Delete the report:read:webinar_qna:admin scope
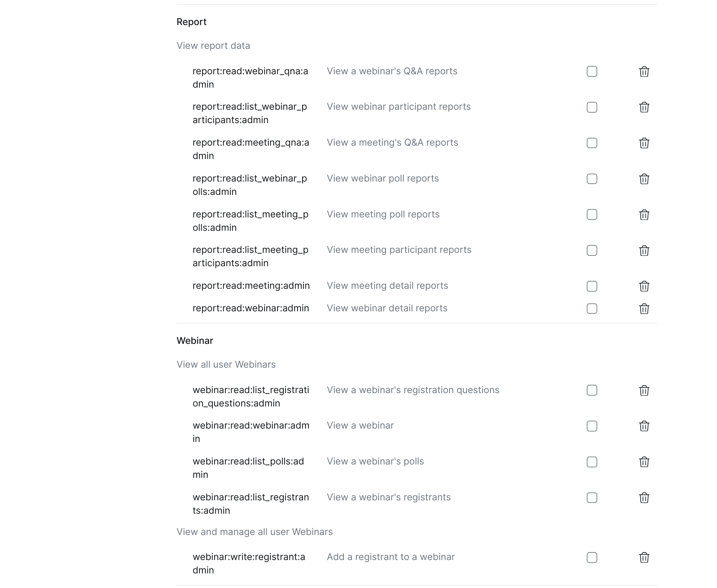Image resolution: width=717 pixels, height=588 pixels. pyautogui.click(x=644, y=72)
